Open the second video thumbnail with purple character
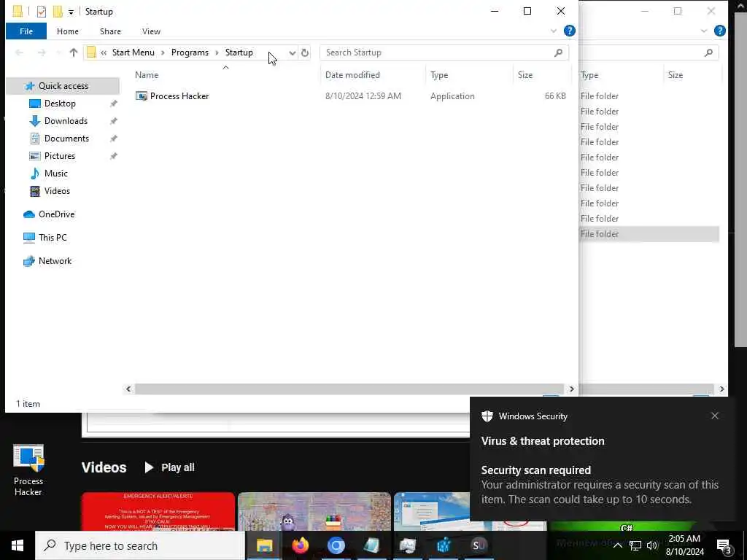This screenshot has height=560, width=747. tap(314, 511)
